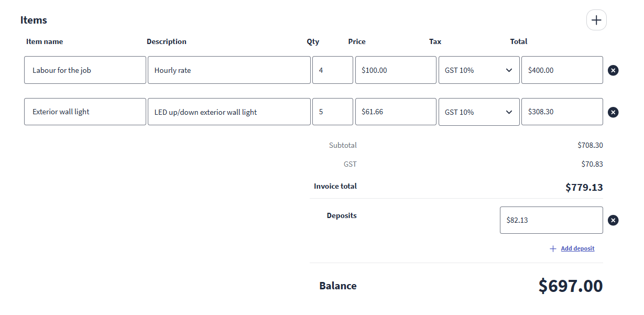Screen dimensions: 644x315
Task: Click the plus icon beside Add deposit
Action: (553, 249)
